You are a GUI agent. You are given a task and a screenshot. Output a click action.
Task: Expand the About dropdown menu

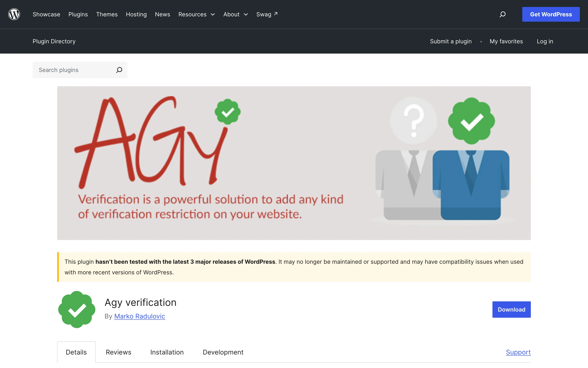tap(236, 14)
